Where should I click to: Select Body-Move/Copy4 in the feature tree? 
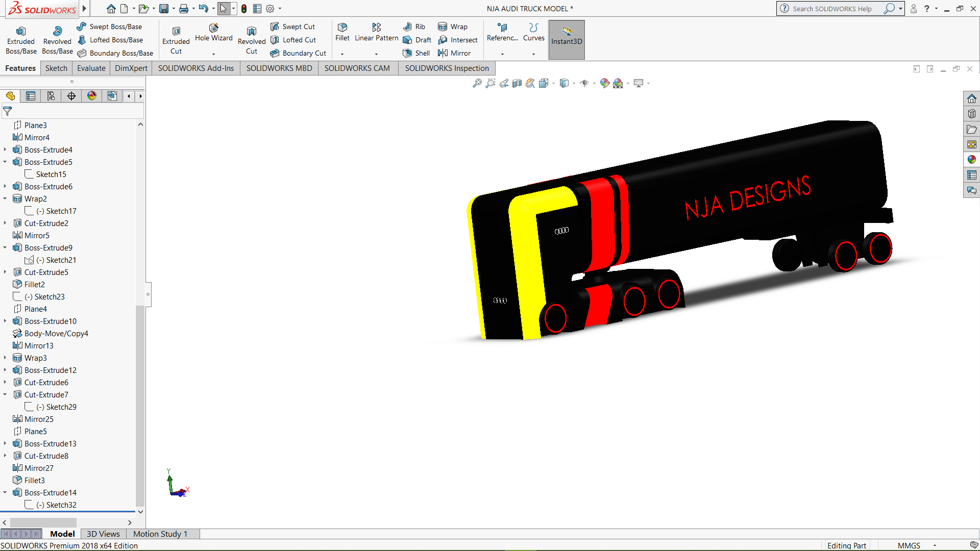[x=51, y=333]
